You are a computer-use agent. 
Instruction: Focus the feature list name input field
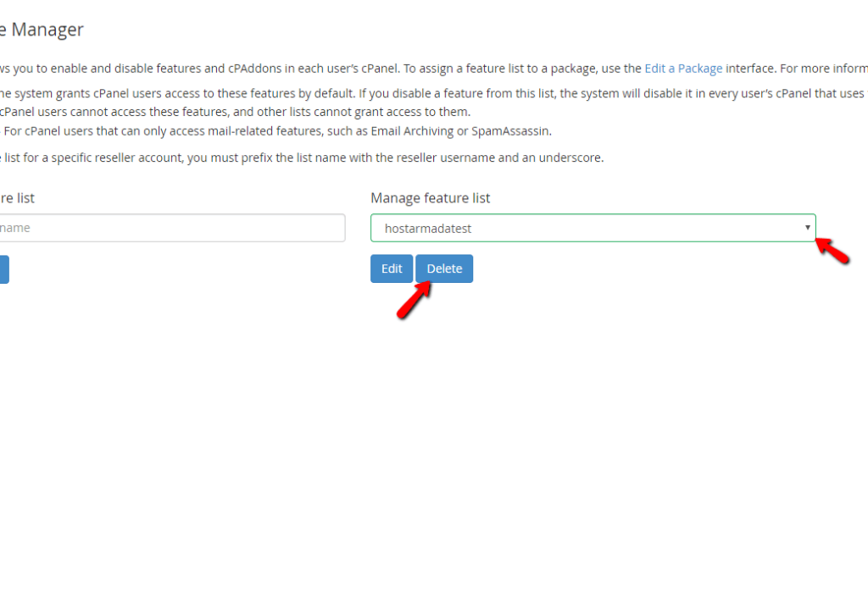point(171,228)
